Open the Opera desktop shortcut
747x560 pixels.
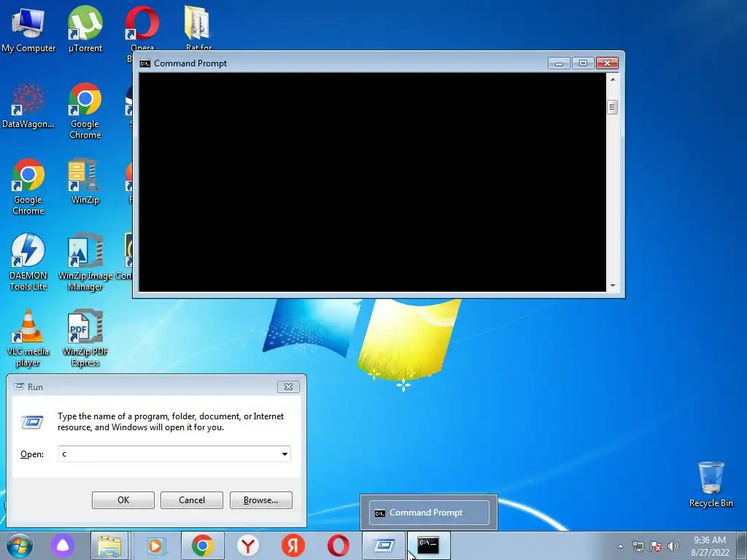142,28
